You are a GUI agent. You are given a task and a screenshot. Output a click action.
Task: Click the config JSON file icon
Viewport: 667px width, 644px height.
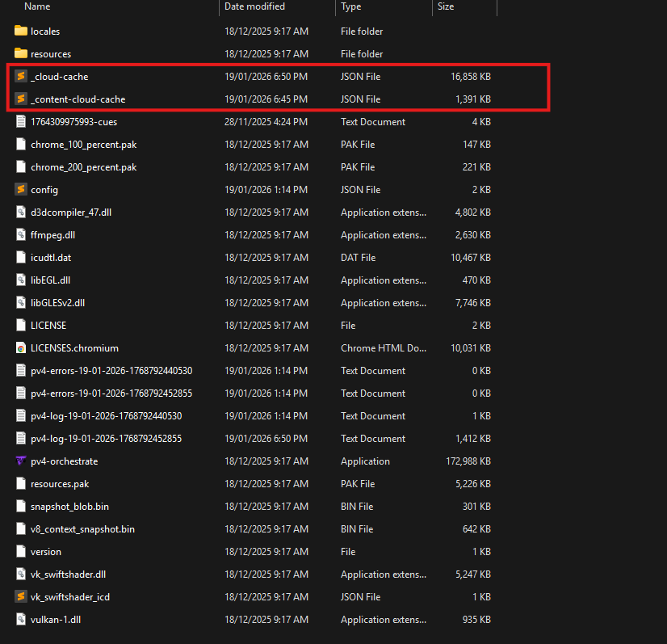pos(21,189)
